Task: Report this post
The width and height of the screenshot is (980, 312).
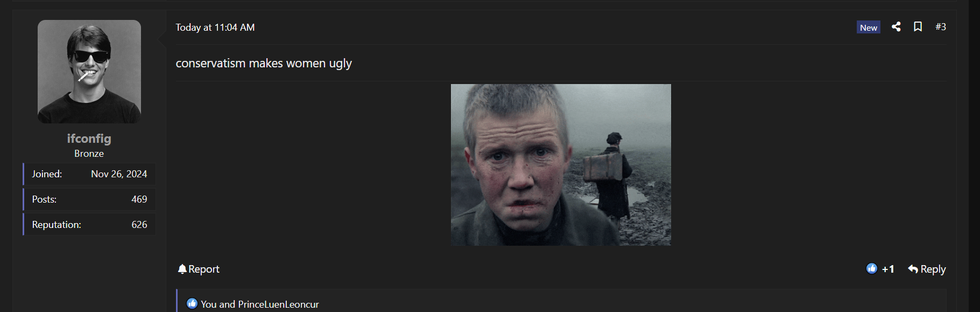Action: (x=199, y=269)
